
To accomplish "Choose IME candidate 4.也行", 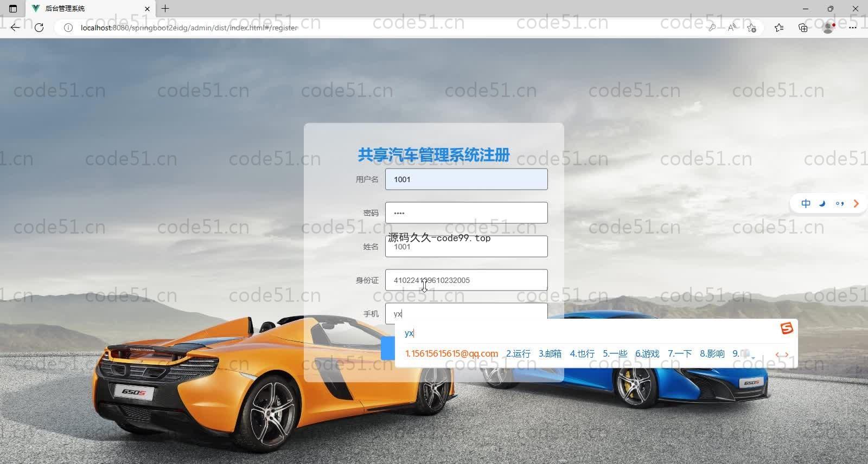I will point(582,353).
